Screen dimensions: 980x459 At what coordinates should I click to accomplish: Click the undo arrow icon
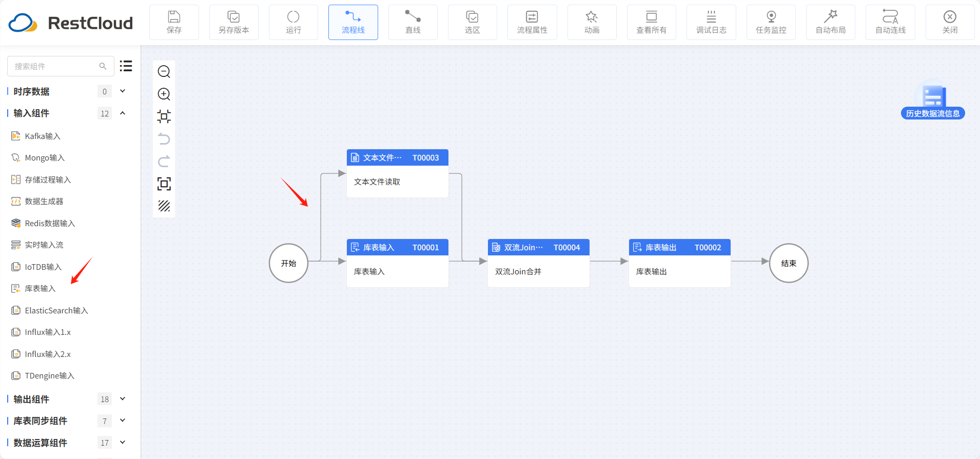coord(164,139)
